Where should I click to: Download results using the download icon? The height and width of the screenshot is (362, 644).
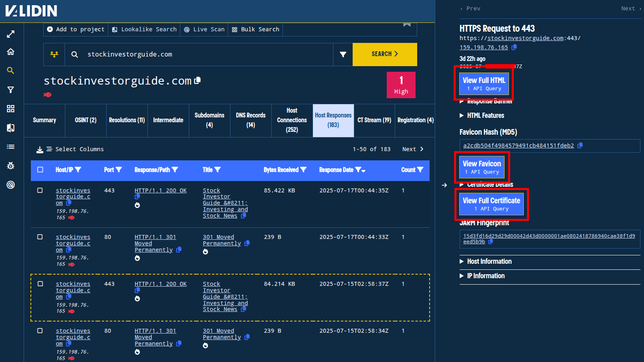point(40,150)
